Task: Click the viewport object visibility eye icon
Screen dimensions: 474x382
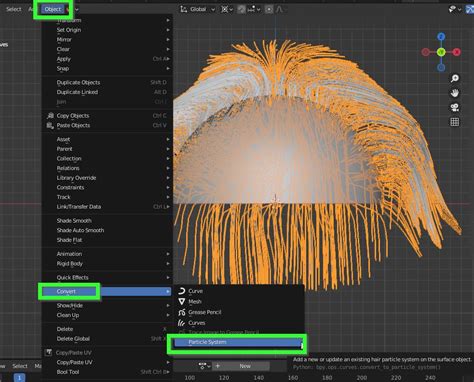Action: click(452, 9)
